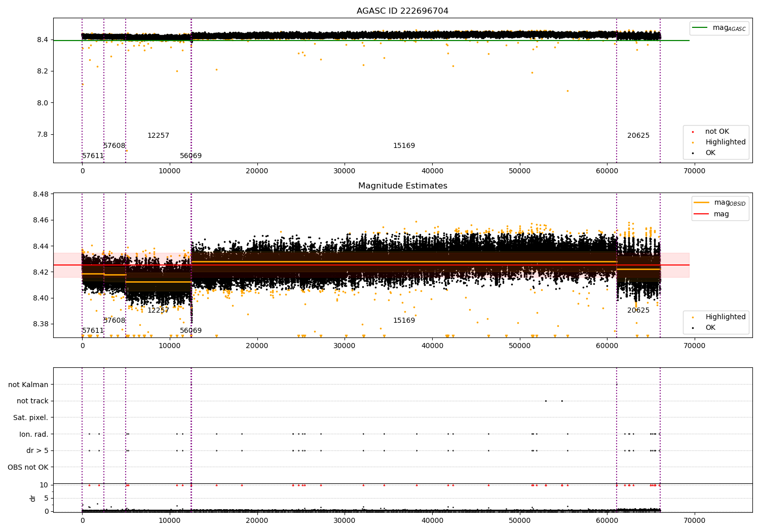Select obsid label 12257 in the Magnitude Estimates plot
The image size is (760, 532).
tap(158, 311)
